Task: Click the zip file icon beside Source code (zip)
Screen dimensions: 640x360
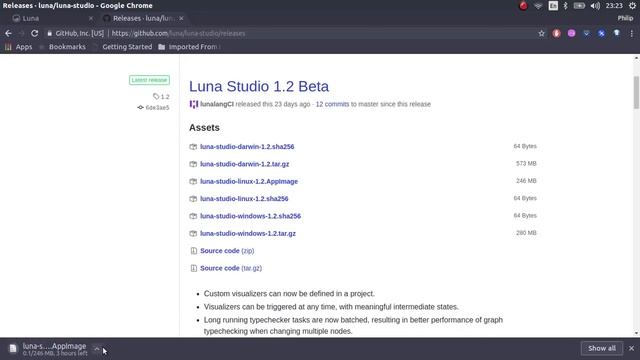Action: pyautogui.click(x=193, y=251)
